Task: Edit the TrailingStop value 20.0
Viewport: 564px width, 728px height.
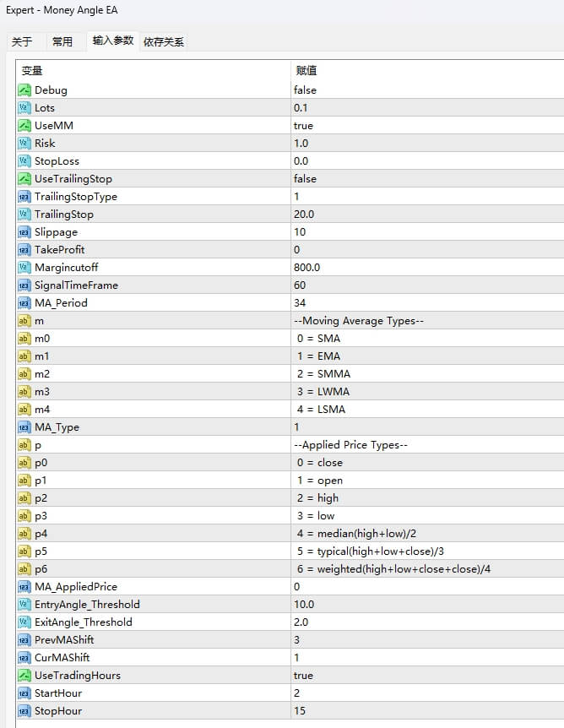Action: point(304,214)
